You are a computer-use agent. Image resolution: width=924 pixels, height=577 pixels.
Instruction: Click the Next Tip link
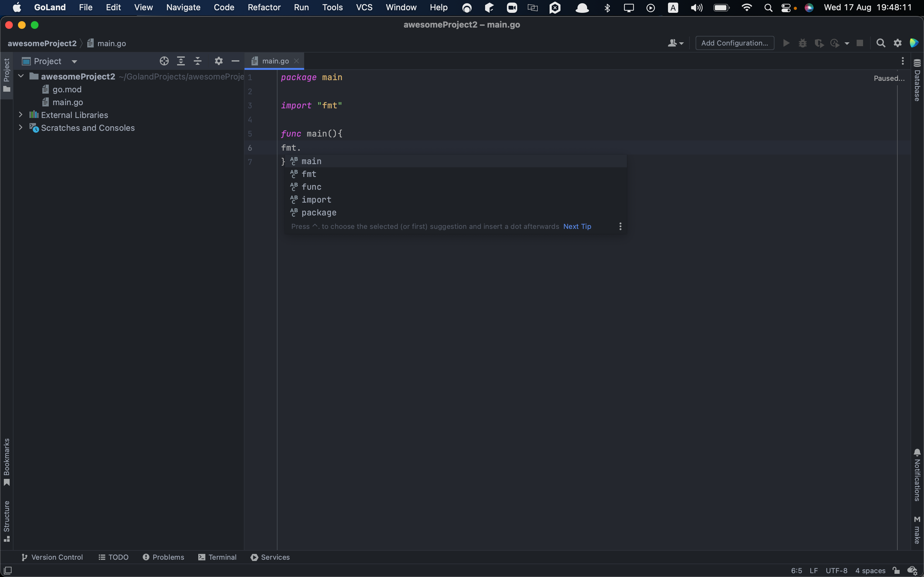(x=577, y=226)
